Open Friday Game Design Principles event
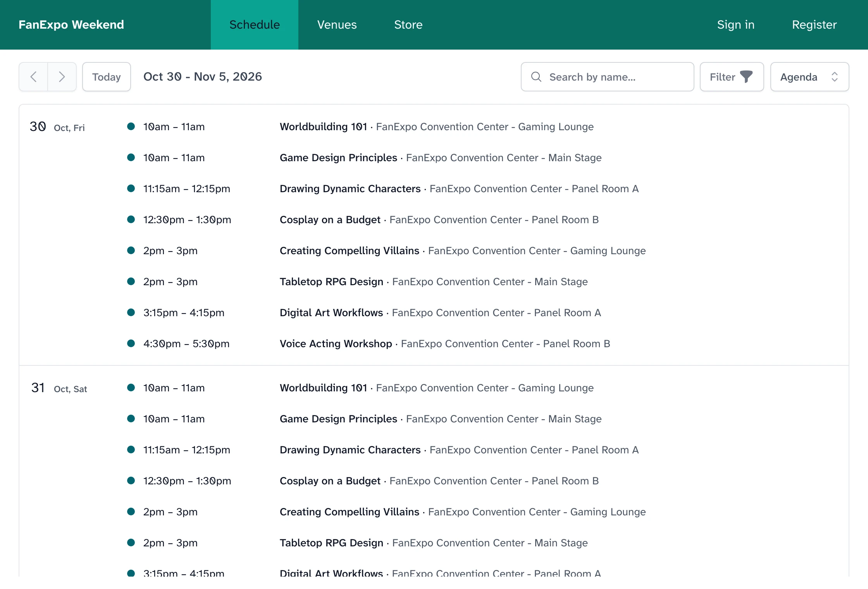 click(338, 158)
